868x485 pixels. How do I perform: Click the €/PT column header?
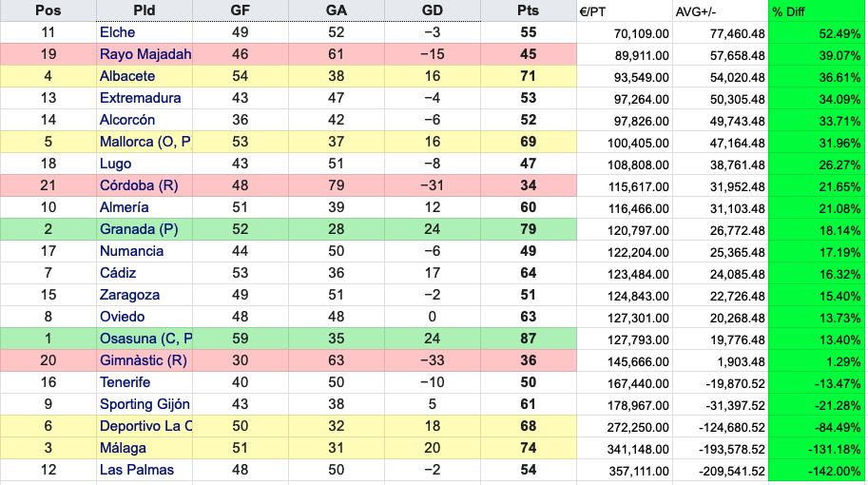pyautogui.click(x=598, y=11)
